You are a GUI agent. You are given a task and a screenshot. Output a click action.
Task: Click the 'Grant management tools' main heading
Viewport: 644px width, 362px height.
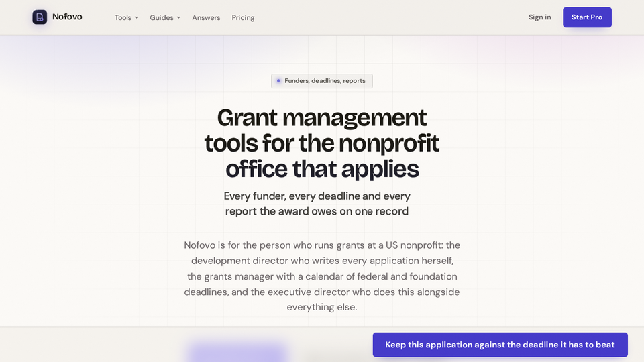coord(321,143)
